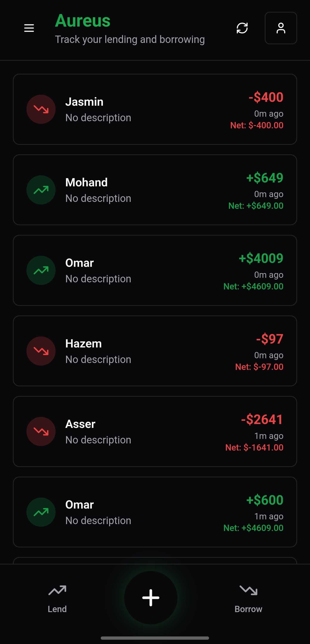
Task: Open the user profile button
Action: click(281, 28)
